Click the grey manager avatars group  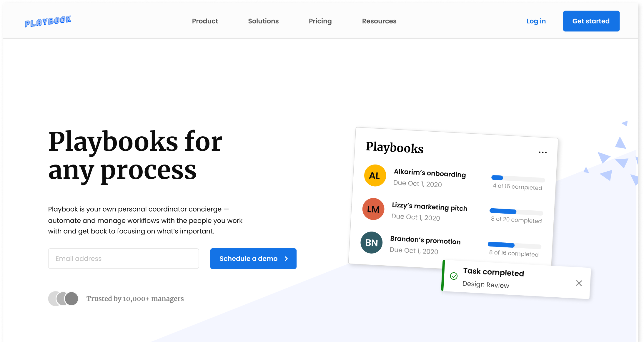63,299
